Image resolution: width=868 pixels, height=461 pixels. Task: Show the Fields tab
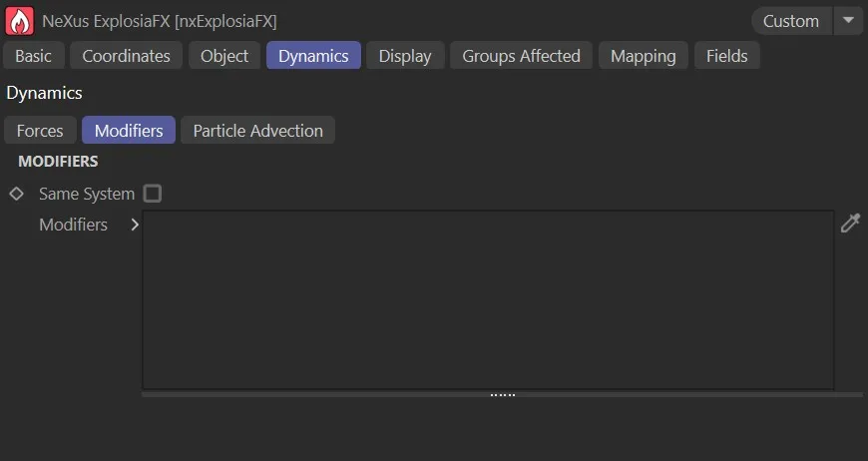(726, 56)
